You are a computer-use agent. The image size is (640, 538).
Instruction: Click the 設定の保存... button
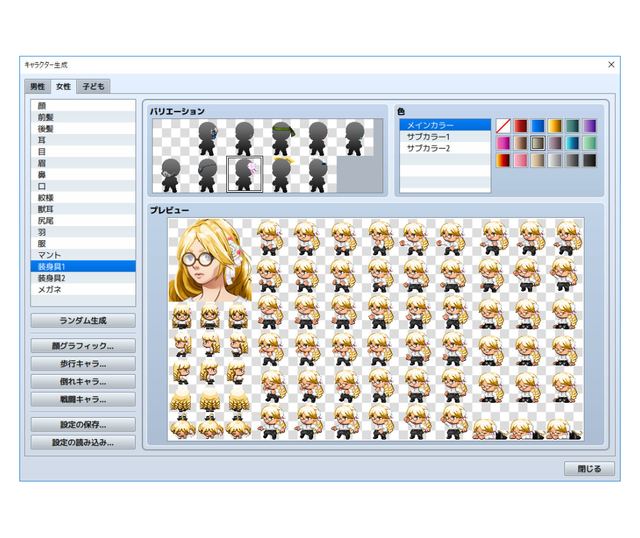click(x=83, y=425)
